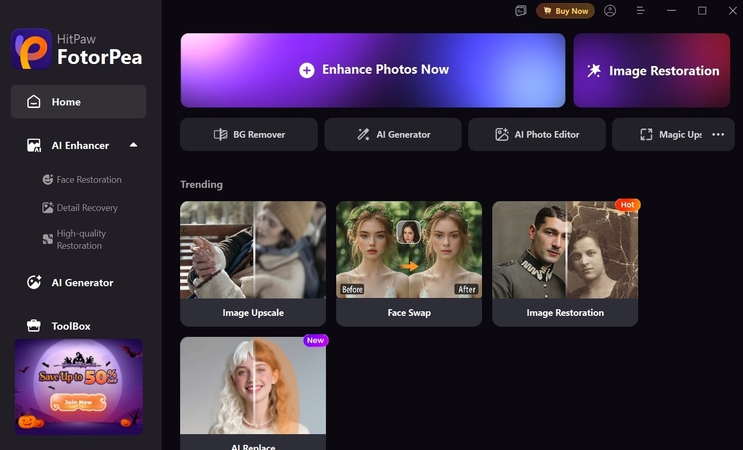The image size is (743, 450).
Task: Open the AI Replace card with New badge
Action: point(253,393)
